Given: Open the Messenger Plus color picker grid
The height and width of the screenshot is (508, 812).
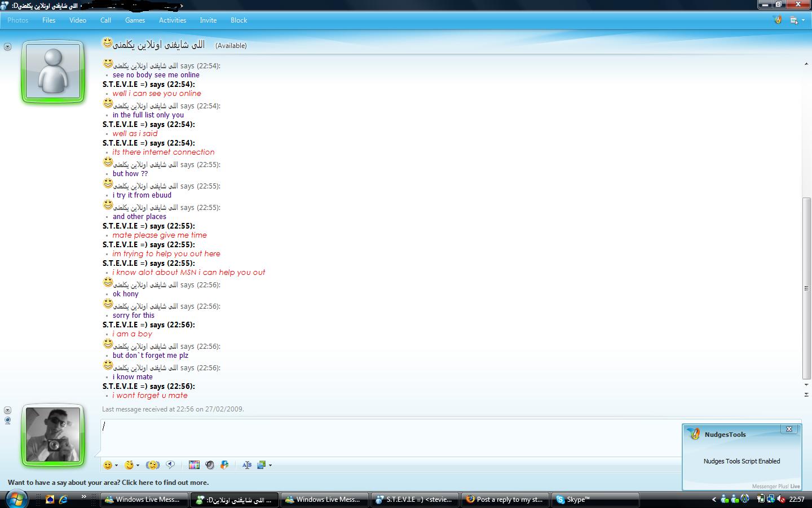Looking at the screenshot, I should 194,465.
